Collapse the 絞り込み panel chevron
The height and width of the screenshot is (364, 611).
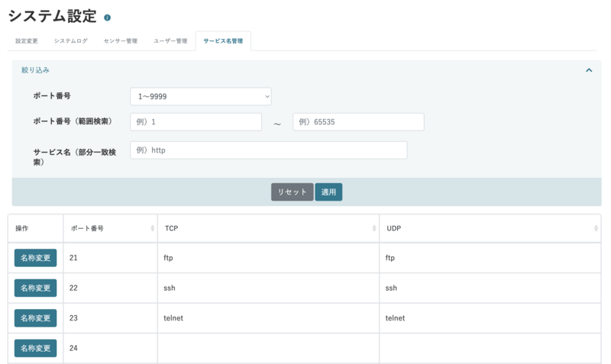[x=589, y=70]
